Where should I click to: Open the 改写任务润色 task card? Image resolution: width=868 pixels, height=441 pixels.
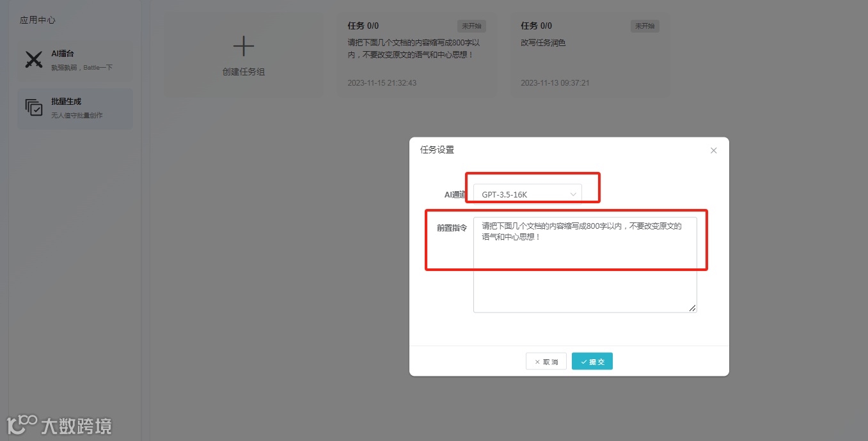pos(590,56)
